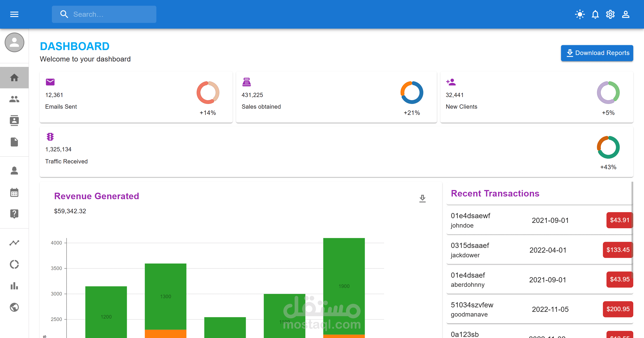Image resolution: width=644 pixels, height=338 pixels.
Task: Click the +5% progress circle
Action: point(608,93)
